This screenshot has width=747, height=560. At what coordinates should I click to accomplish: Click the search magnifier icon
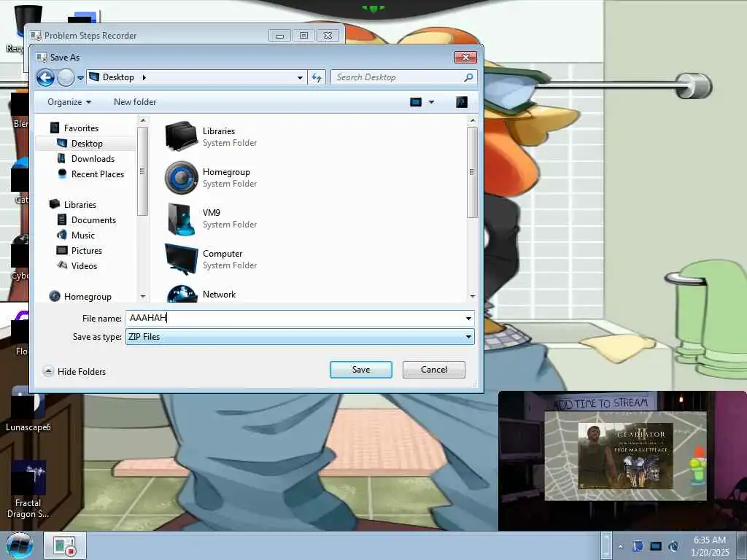[x=468, y=77]
